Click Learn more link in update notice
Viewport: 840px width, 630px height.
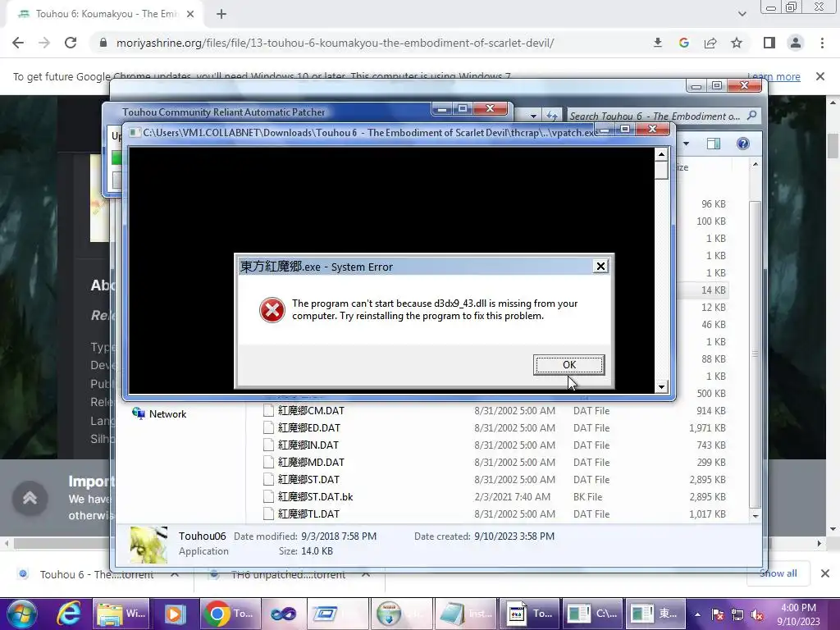click(774, 76)
